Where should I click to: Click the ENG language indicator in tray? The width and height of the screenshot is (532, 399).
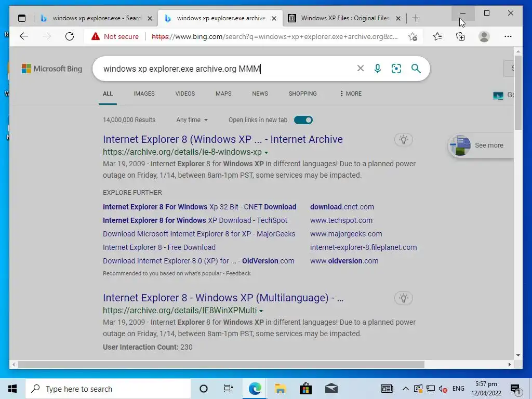coord(458,389)
